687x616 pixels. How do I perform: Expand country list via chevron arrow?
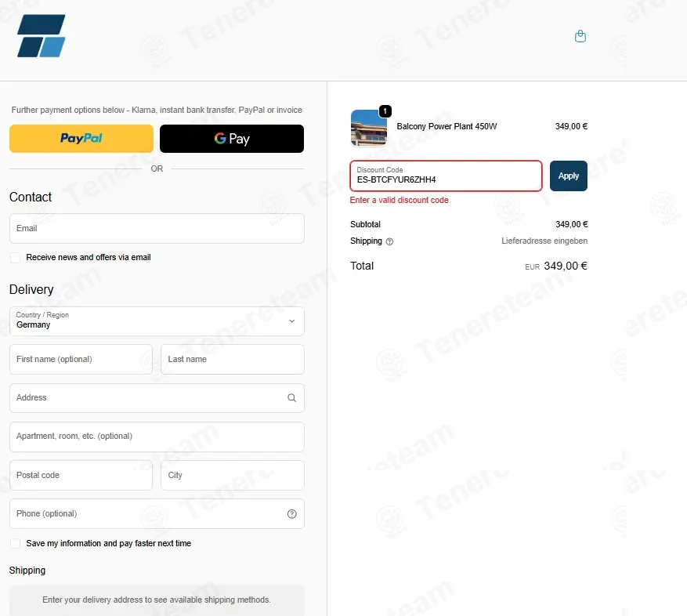292,321
